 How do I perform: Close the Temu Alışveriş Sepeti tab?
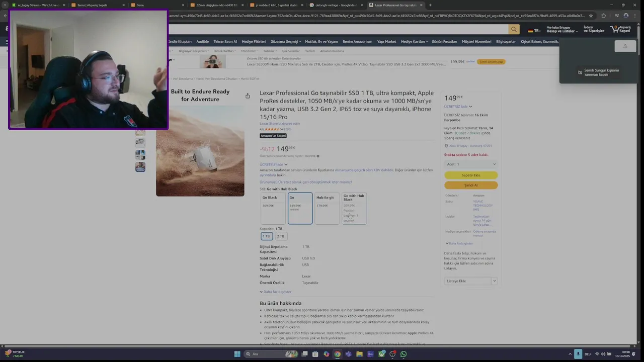tap(123, 5)
